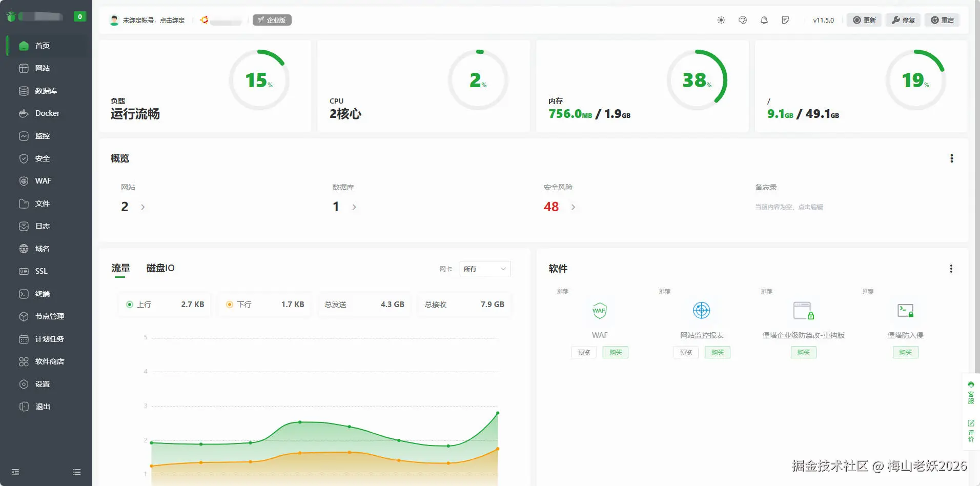980x486 pixels.
Task: Click the 内存 38% memory gauge
Action: 697,80
